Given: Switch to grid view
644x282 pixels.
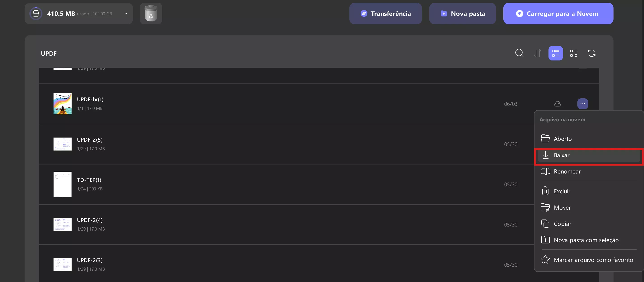Looking at the screenshot, I should click(x=574, y=53).
